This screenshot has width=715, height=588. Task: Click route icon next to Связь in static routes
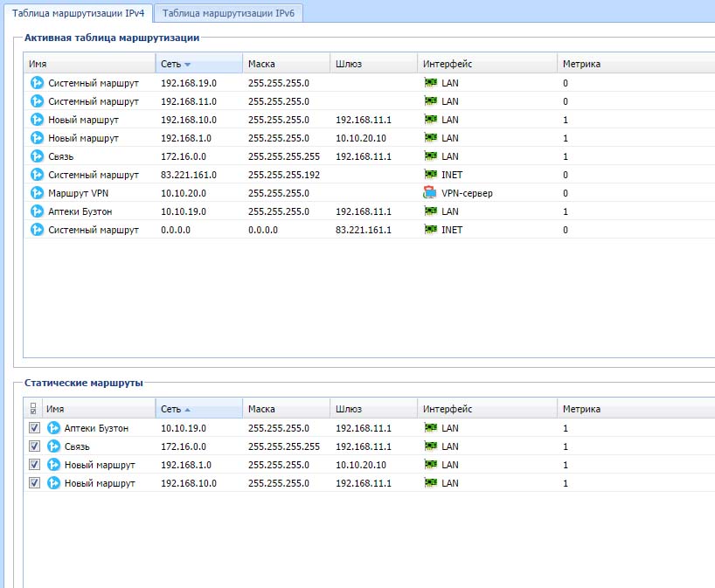(53, 446)
